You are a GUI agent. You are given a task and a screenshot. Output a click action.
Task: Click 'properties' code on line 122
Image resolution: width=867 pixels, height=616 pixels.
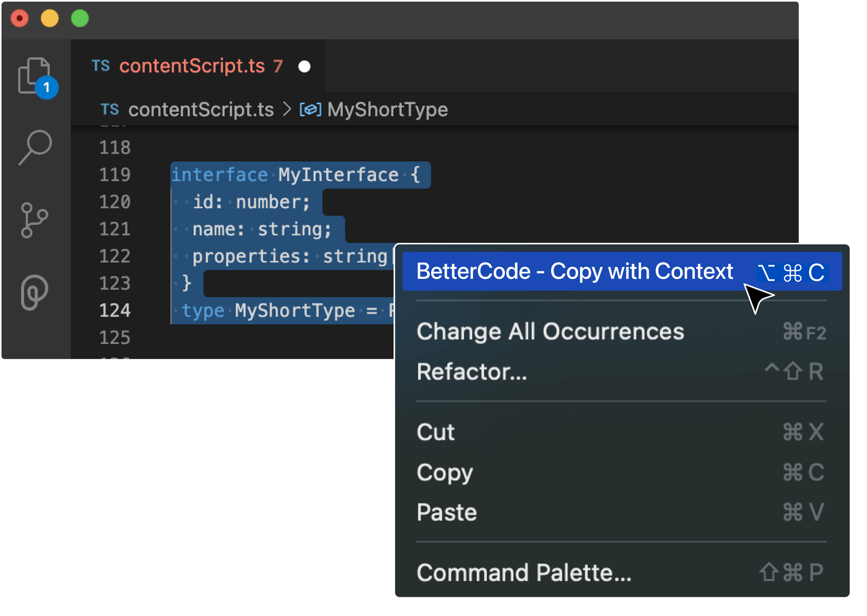click(246, 256)
